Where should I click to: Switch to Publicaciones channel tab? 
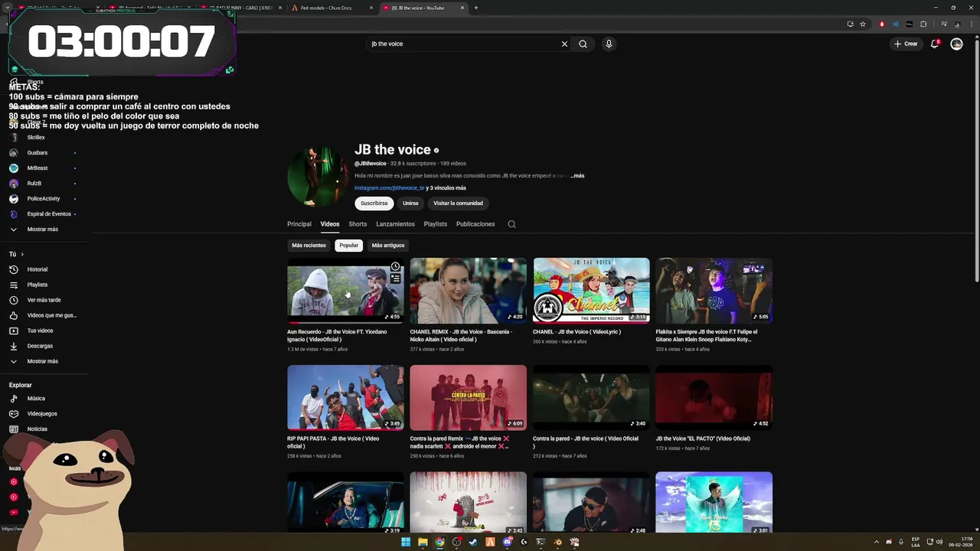(x=475, y=224)
